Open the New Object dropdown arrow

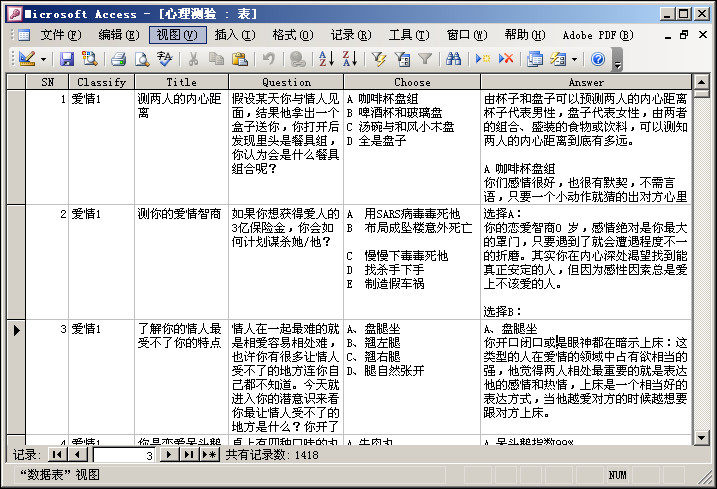point(574,59)
